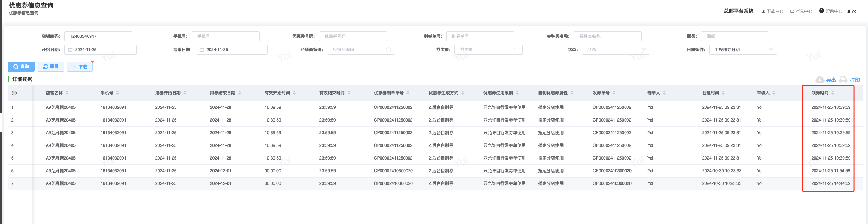868x224 pixels.
Task: Sort by 创建时间 column arrows
Action: pyautogui.click(x=723, y=93)
